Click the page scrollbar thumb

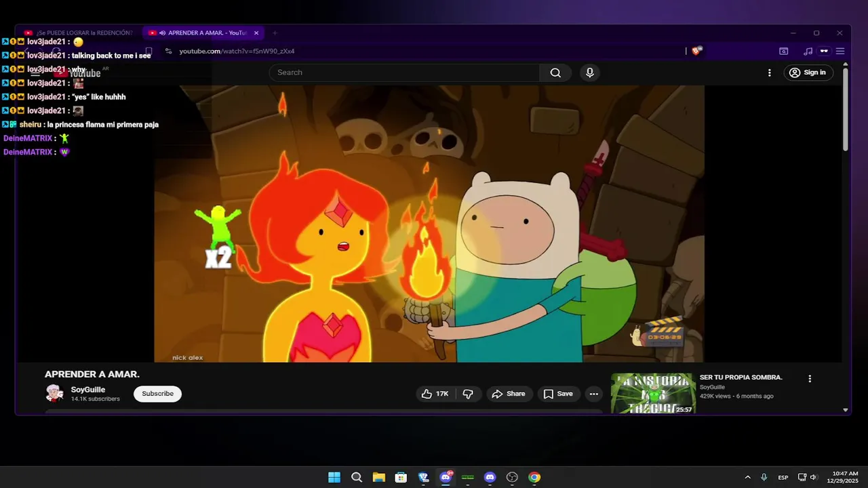(x=846, y=108)
